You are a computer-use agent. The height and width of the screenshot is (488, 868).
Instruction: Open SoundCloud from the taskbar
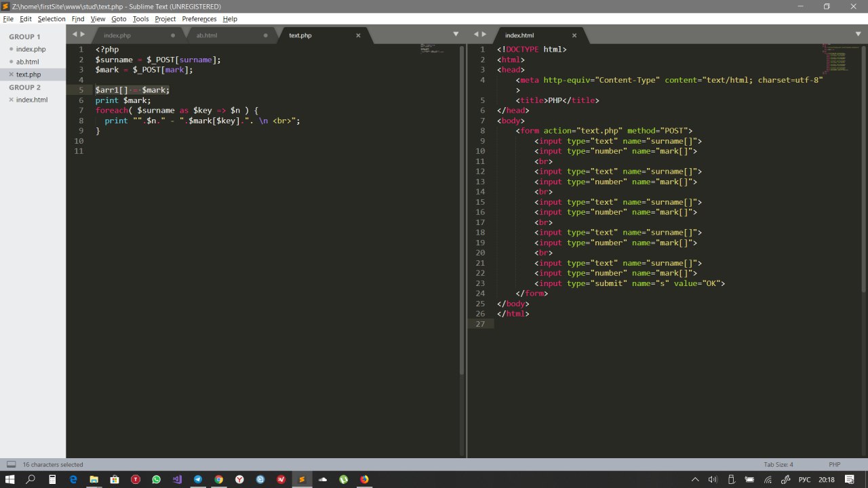coord(323,479)
